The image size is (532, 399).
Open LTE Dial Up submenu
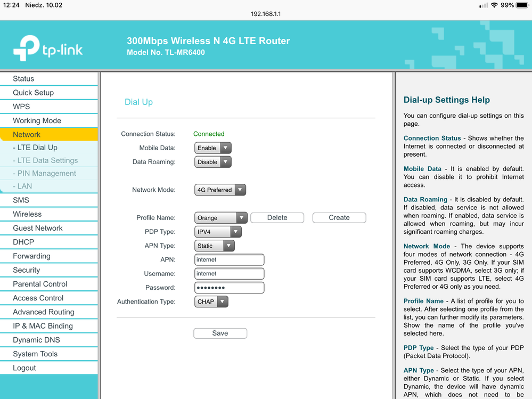pos(49,148)
